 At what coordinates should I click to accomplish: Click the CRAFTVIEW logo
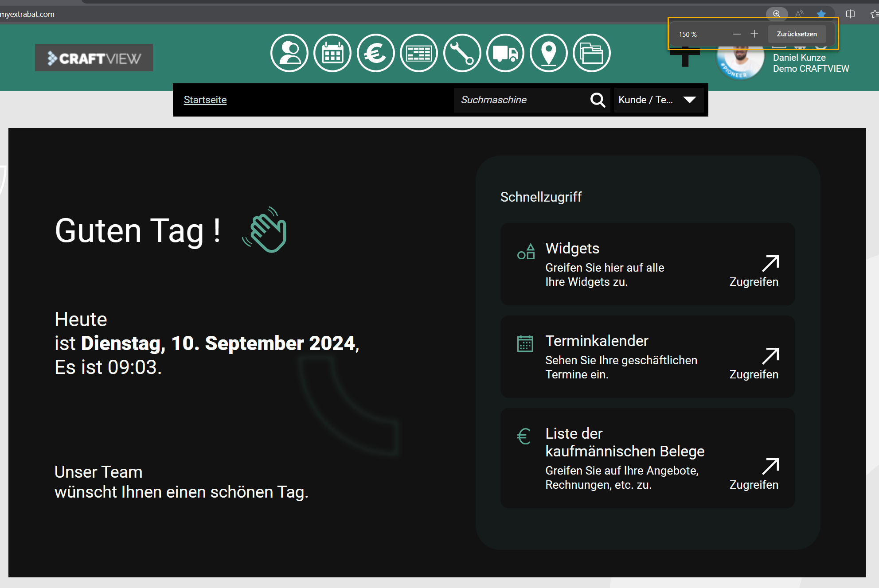point(94,58)
